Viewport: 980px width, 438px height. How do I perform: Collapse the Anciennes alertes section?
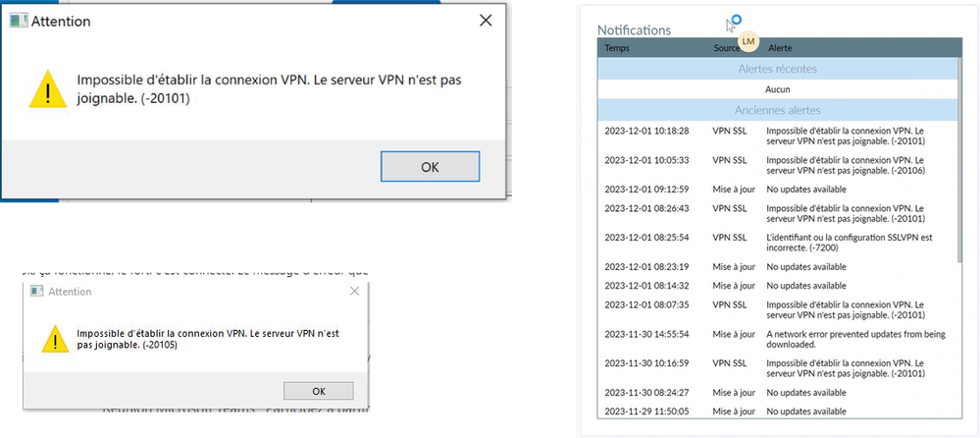777,110
